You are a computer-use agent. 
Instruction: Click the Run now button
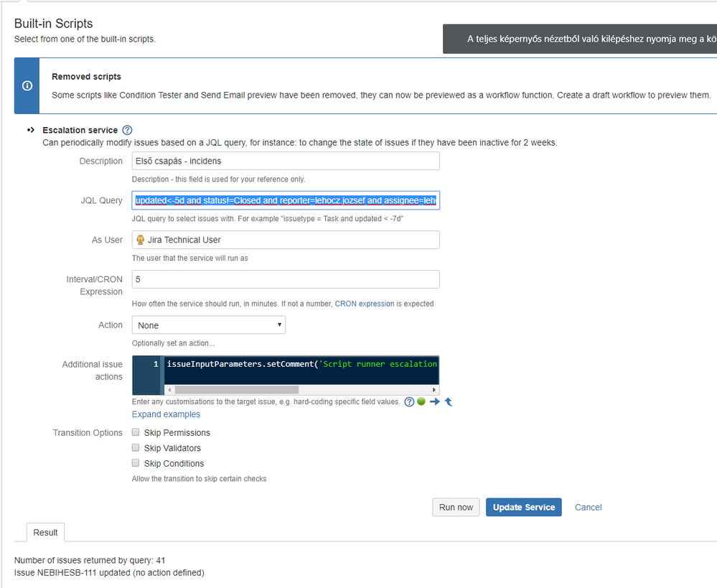pos(456,507)
